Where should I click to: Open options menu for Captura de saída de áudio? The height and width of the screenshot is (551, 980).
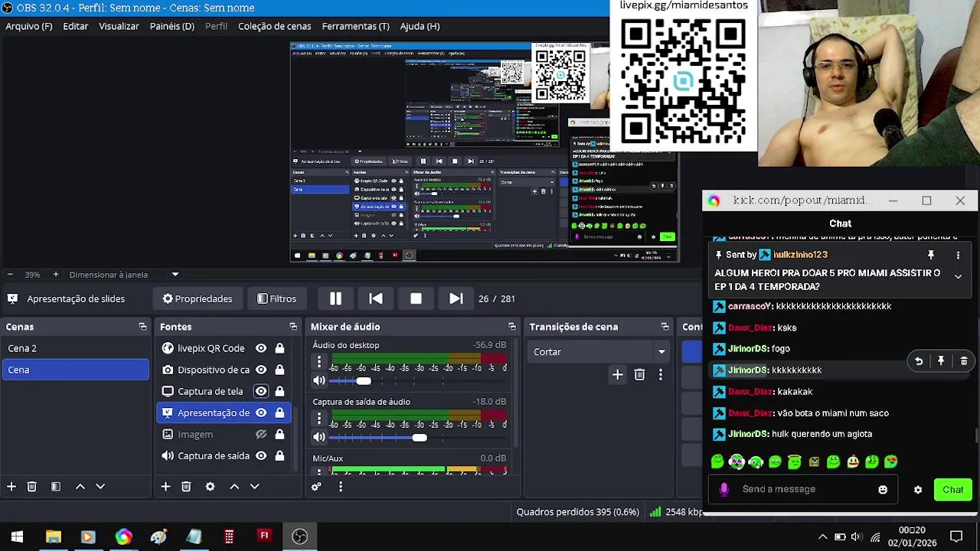pos(319,418)
